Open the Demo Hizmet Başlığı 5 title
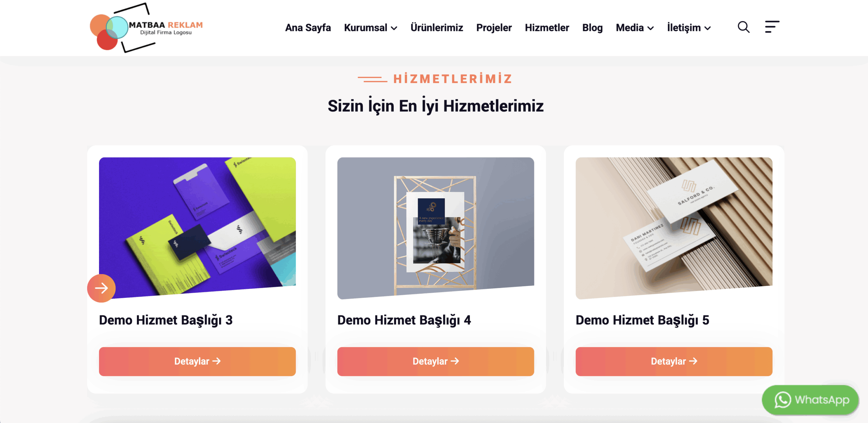This screenshot has width=868, height=423. 642,320
